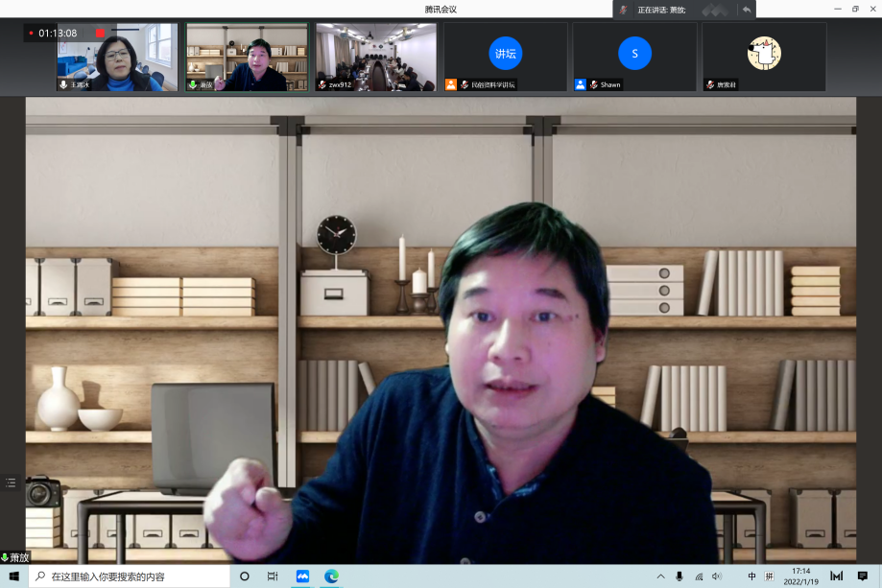Viewport: 882px width, 588px height.
Task: Click the Windows taskbar search box
Action: pyautogui.click(x=130, y=576)
